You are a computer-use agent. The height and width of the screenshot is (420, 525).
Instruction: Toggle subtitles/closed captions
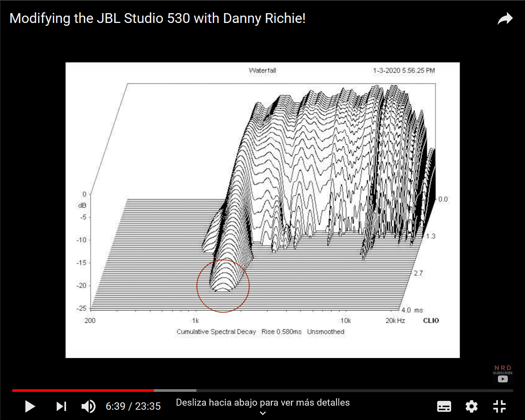coord(444,406)
